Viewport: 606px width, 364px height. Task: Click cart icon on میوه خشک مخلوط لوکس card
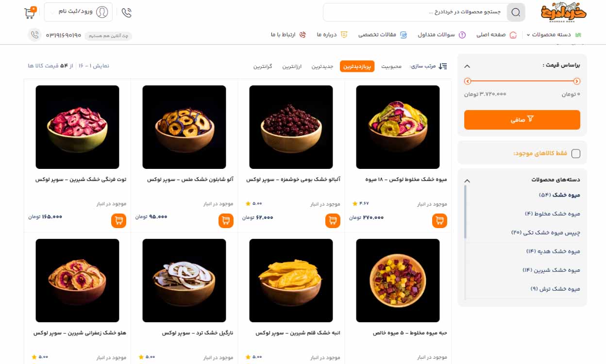(439, 220)
